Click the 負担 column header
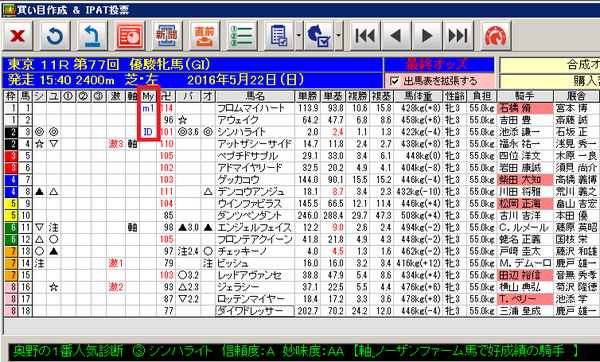The image size is (600, 362). click(482, 96)
